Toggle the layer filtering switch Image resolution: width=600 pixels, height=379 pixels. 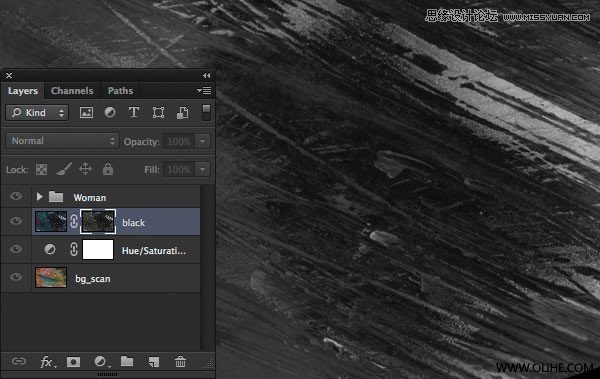206,113
